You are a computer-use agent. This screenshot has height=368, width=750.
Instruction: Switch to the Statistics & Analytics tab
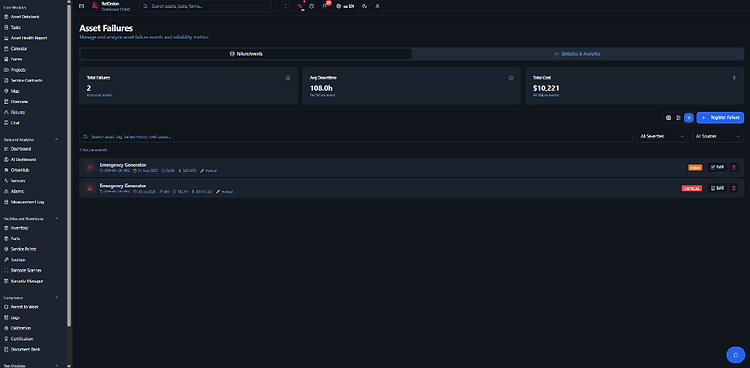click(577, 54)
